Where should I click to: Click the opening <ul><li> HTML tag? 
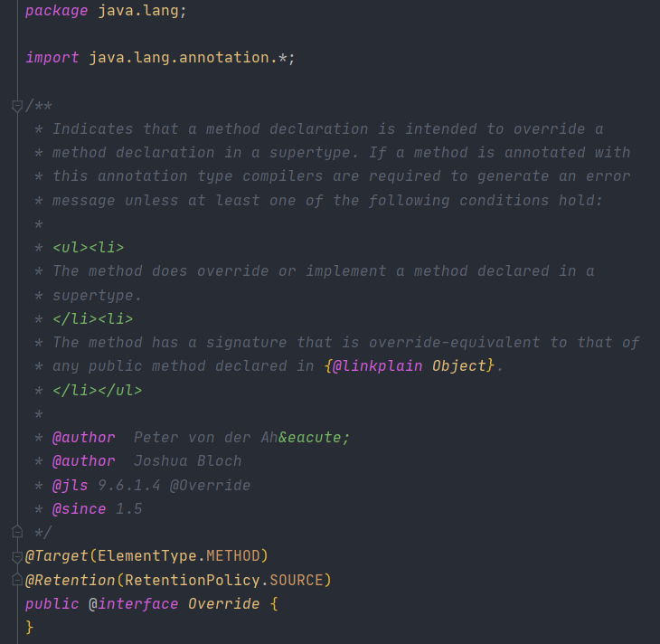tap(89, 247)
